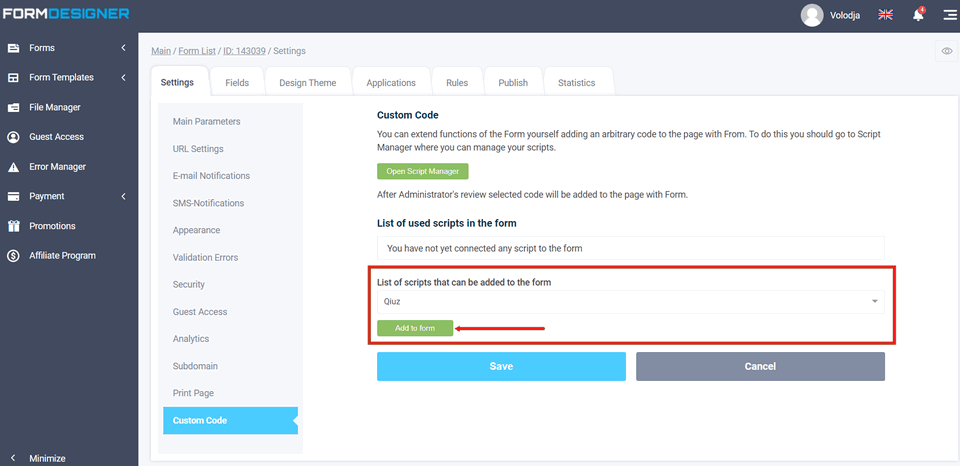Switch to the Fields tab

(237, 83)
